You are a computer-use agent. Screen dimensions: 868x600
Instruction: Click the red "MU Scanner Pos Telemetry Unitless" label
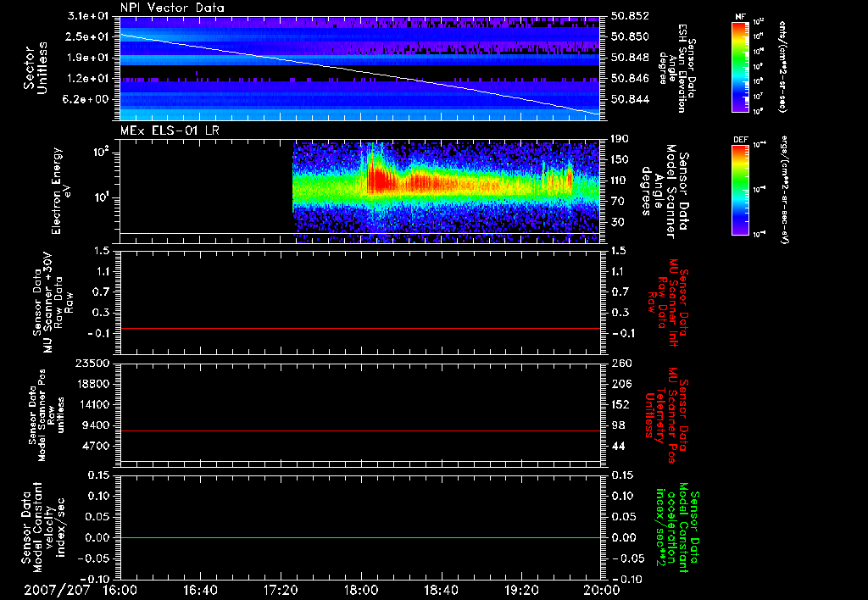(666, 415)
